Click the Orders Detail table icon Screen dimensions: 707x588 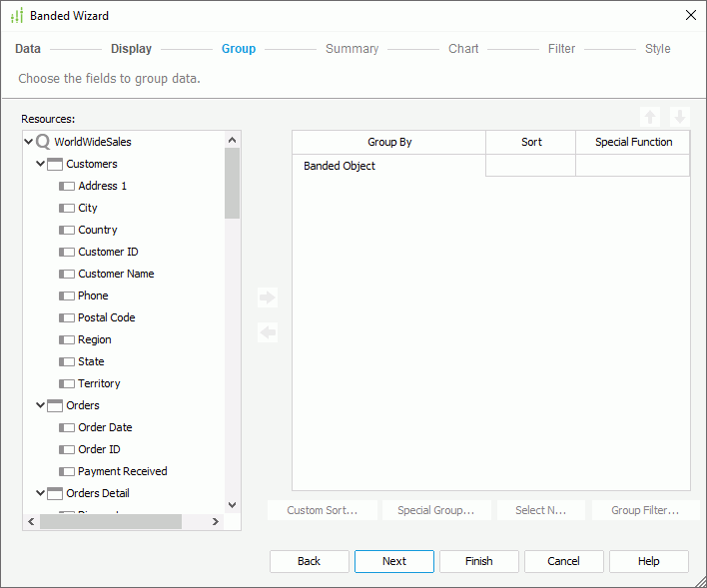(x=55, y=493)
